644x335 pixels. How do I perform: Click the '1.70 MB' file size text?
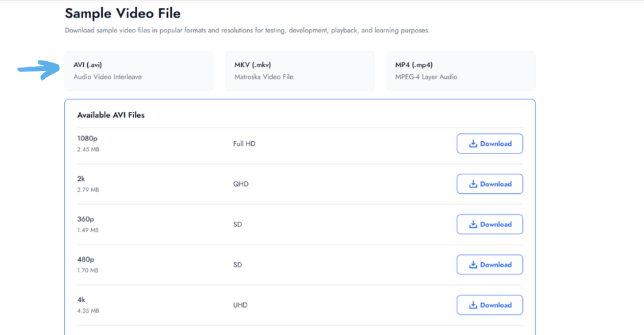[x=88, y=270]
